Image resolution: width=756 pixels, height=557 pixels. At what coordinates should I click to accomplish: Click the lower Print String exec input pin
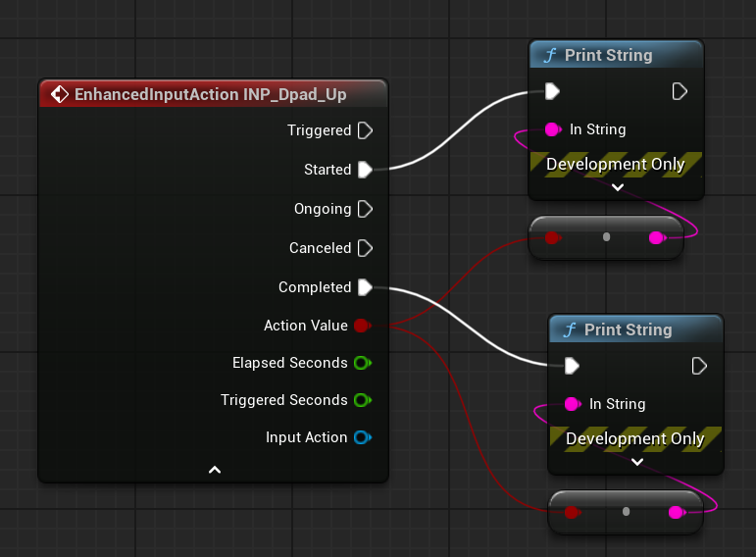click(x=572, y=366)
